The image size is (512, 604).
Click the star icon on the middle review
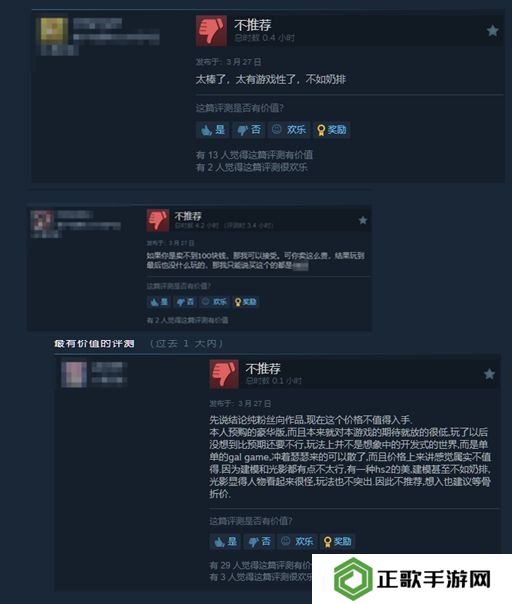363,220
